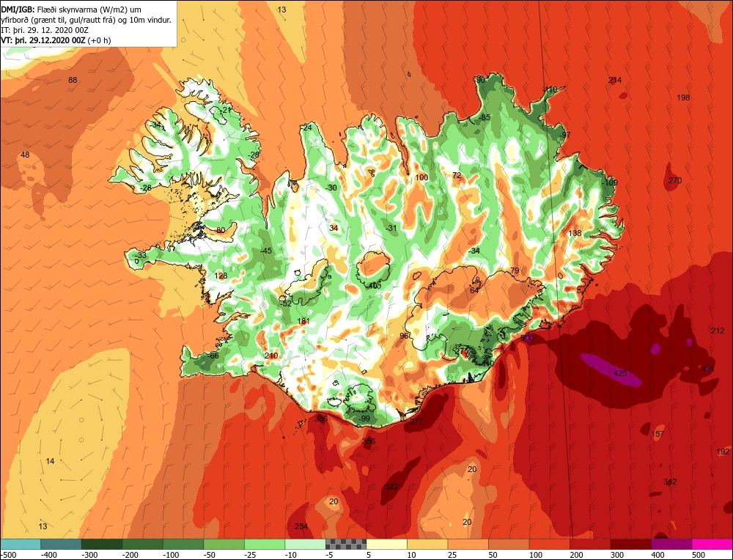Click the value '431' near the right edge
The height and width of the screenshot is (560, 733).
tap(708, 369)
